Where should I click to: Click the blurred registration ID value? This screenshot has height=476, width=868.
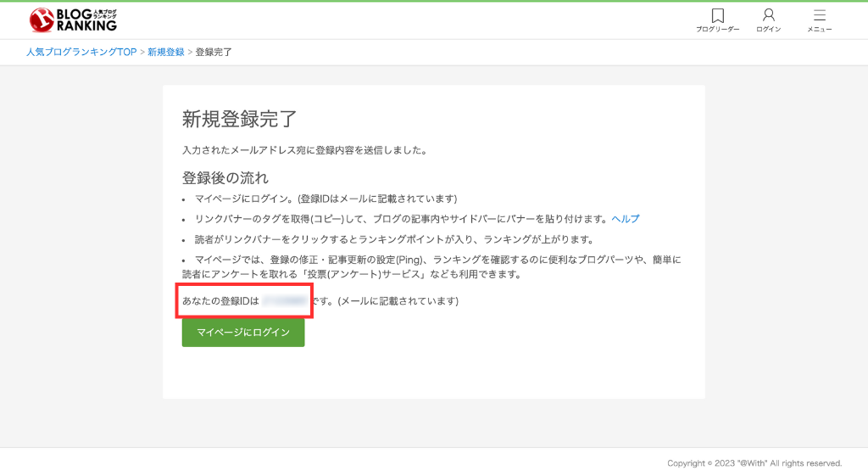285,301
